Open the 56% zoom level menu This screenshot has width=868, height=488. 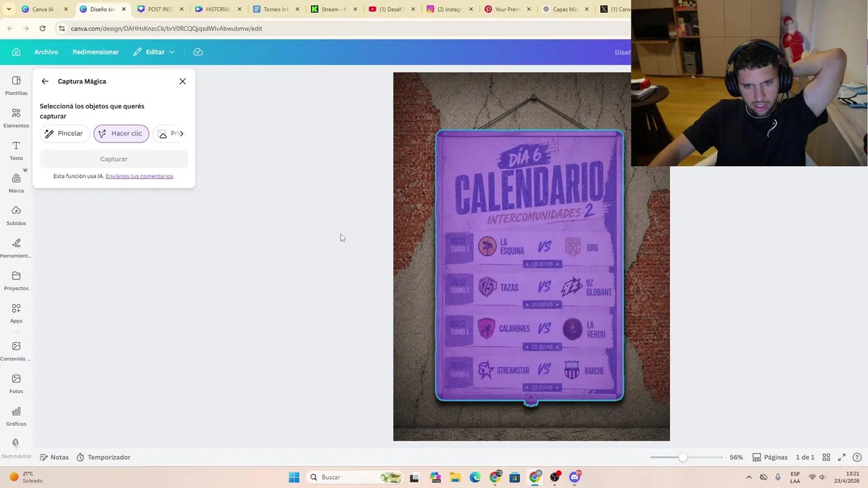point(736,457)
